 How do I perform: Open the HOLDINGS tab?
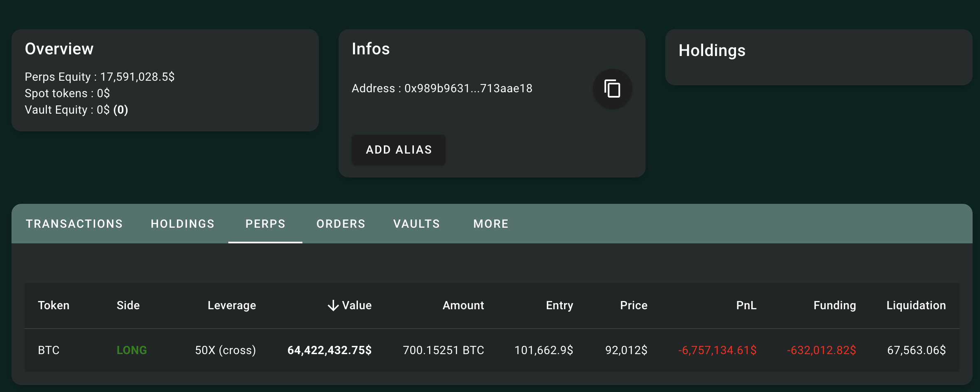(183, 224)
